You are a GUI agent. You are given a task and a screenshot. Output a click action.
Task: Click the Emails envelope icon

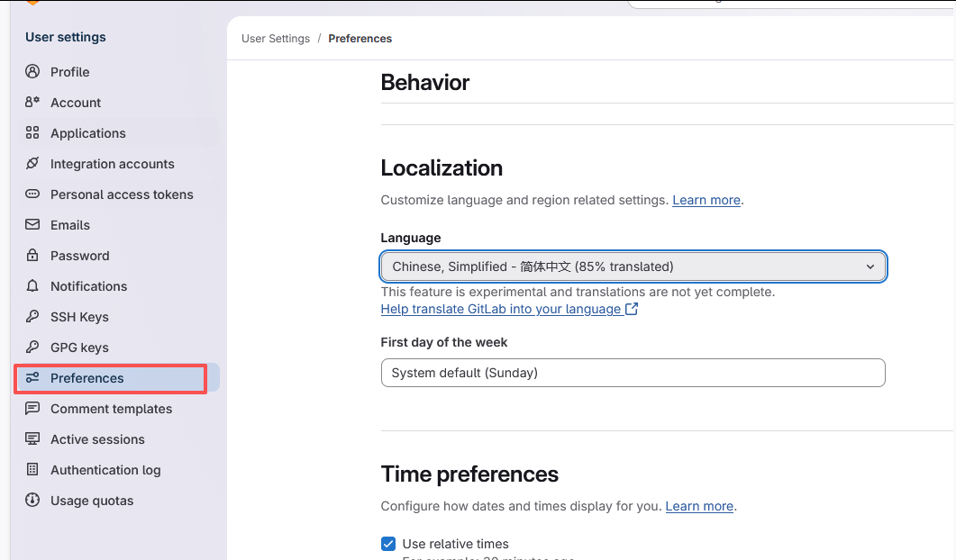pyautogui.click(x=32, y=224)
